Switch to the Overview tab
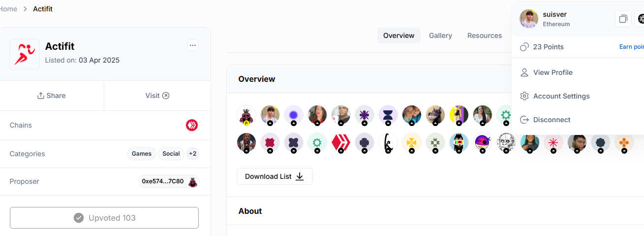The height and width of the screenshot is (236, 644). click(x=399, y=35)
